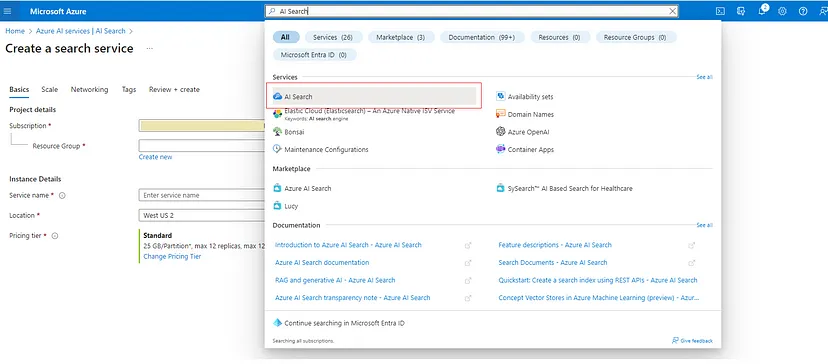Click the AI Search cloud service icon
This screenshot has height=364, width=828.
(277, 97)
